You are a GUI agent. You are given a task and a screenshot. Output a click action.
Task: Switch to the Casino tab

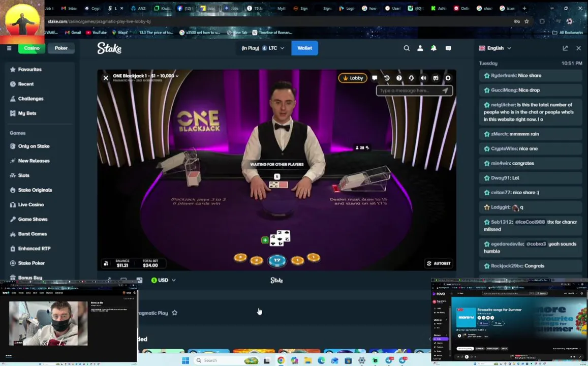32,48
